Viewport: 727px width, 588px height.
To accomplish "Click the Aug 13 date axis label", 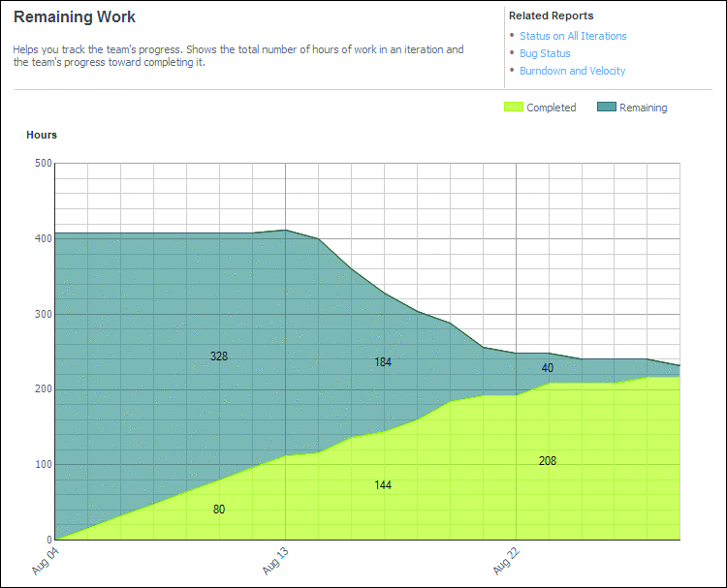I will (275, 561).
